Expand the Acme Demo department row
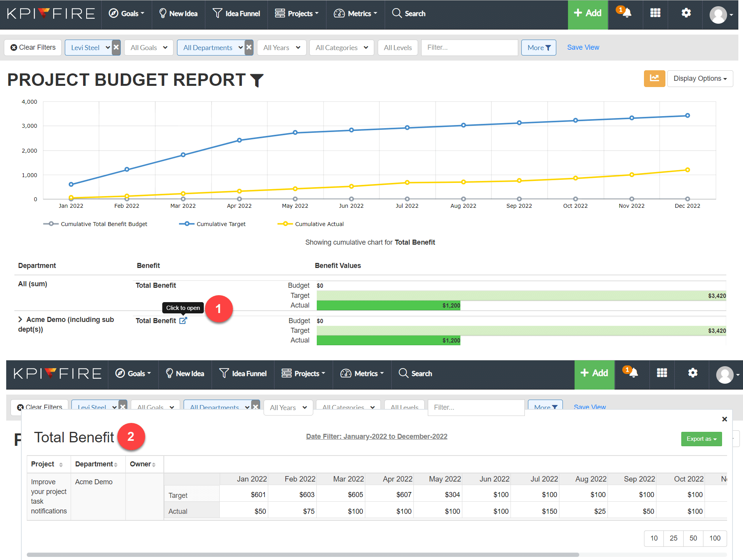Screen dimensions: 743x560 (x=20, y=319)
